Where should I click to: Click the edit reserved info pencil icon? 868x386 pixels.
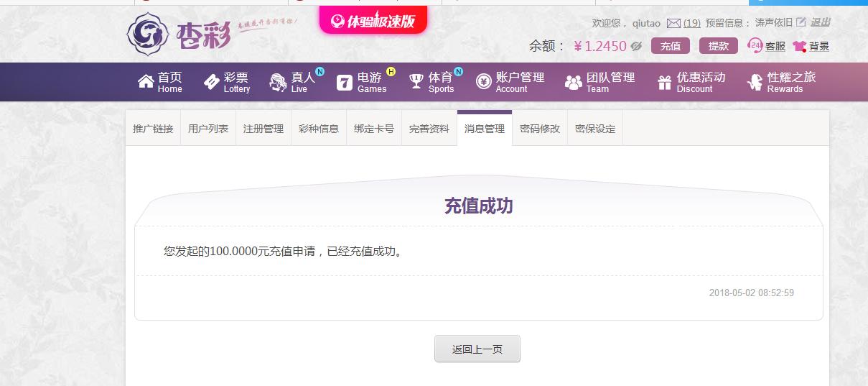tap(801, 22)
